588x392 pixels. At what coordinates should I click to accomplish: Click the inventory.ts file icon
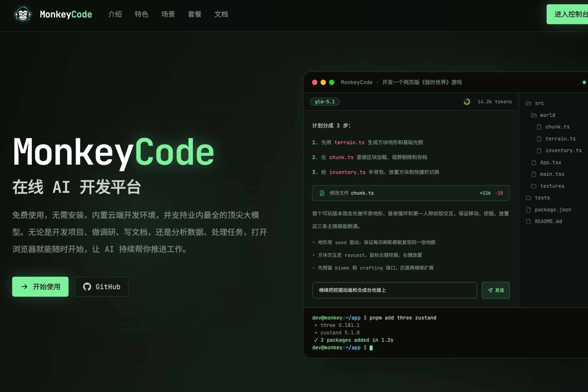(539, 150)
